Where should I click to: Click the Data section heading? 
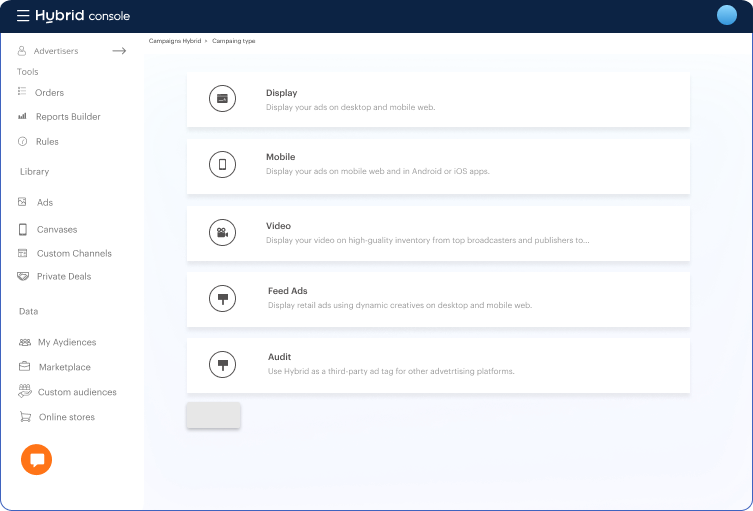coord(28,311)
